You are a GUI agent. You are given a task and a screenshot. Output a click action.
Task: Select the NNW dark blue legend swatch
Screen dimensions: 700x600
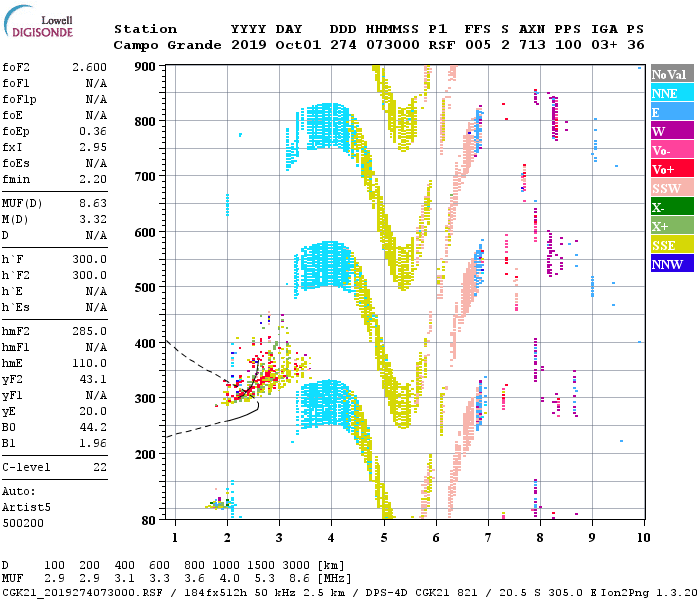pyautogui.click(x=672, y=263)
